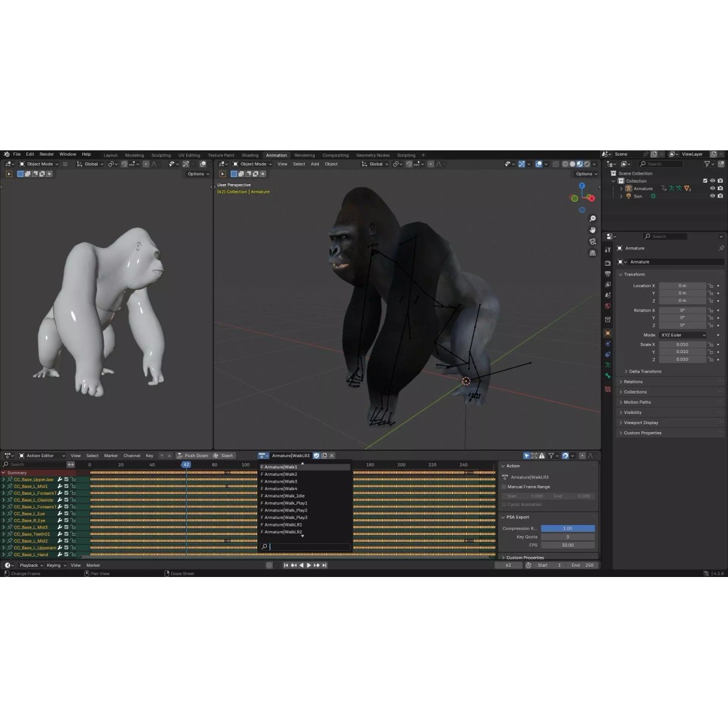728x728 pixels.
Task: Click the Stash button
Action: pos(223,456)
